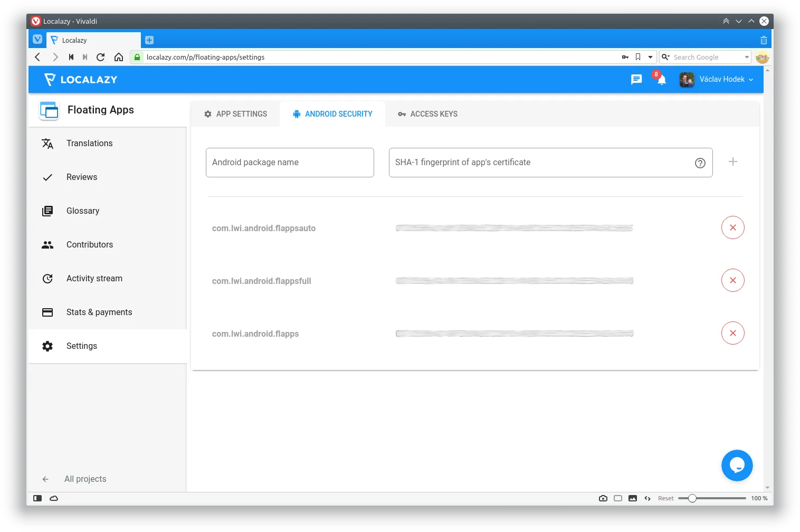Toggle image loading in status bar
Viewport: 800px width, 532px height.
632,498
